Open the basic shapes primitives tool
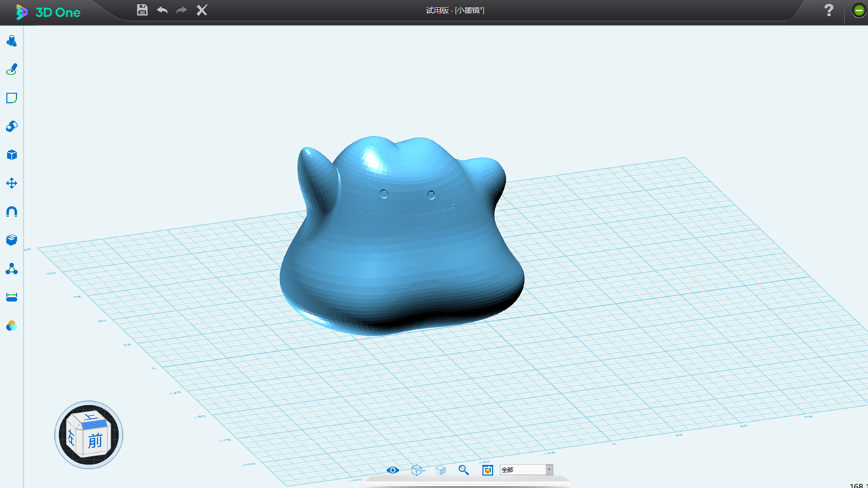 [x=12, y=41]
